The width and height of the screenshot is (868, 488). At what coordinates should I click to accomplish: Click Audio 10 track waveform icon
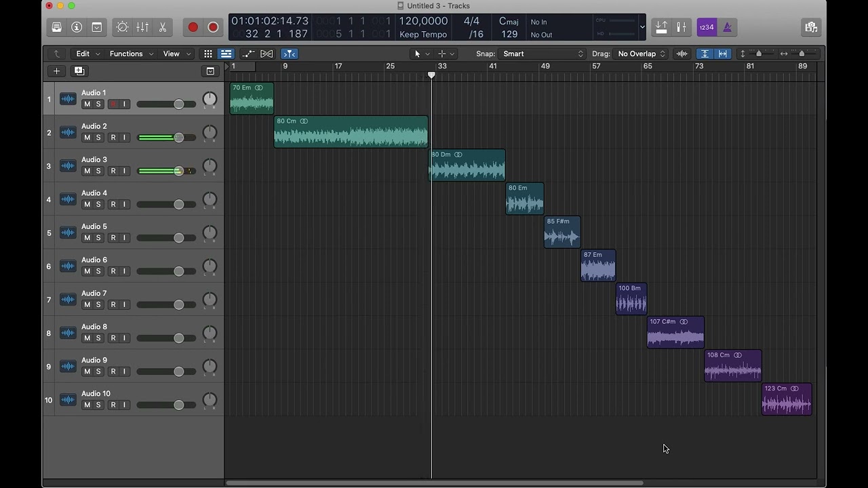[68, 400]
